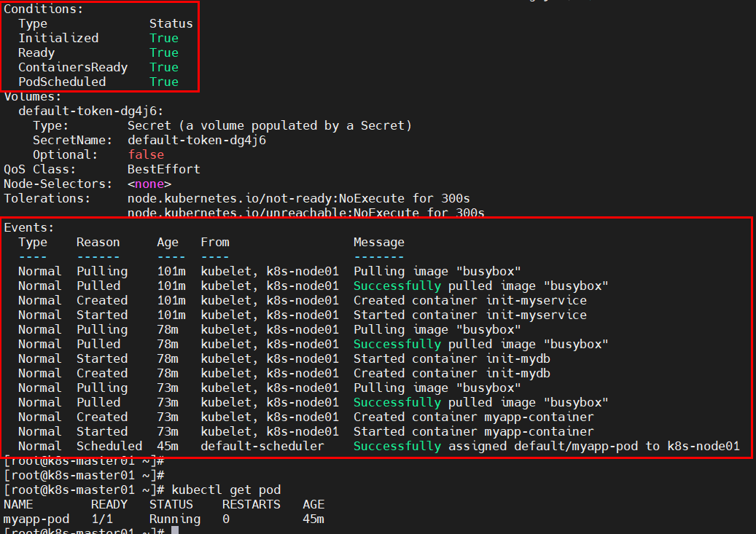The width and height of the screenshot is (756, 534).
Task: Select the 'NAME' column header
Action: pyautogui.click(x=18, y=505)
